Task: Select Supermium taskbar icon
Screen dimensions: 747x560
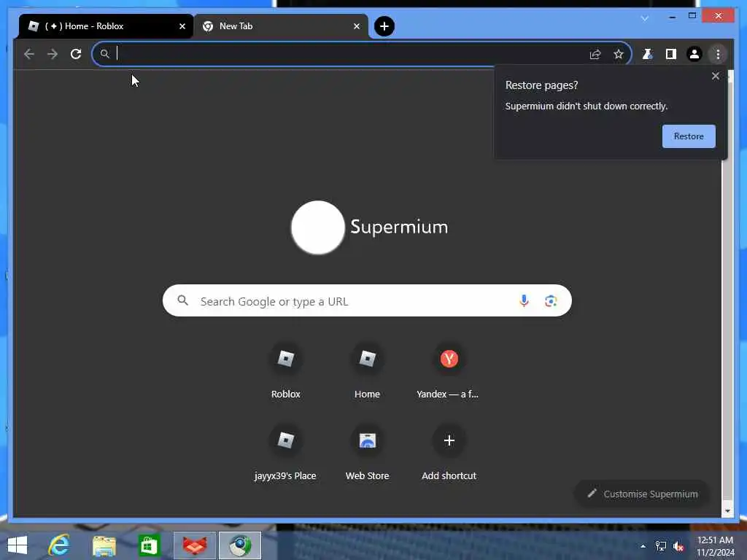Action: point(239,545)
